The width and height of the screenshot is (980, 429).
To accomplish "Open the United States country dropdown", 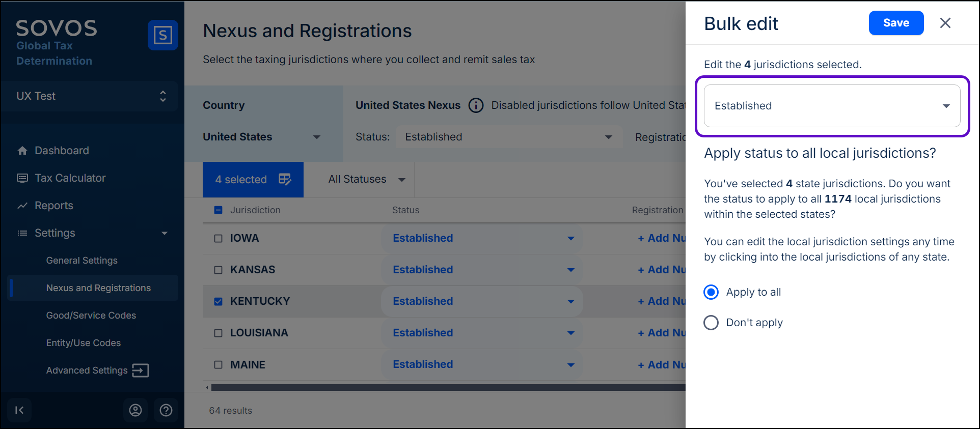I will (262, 137).
